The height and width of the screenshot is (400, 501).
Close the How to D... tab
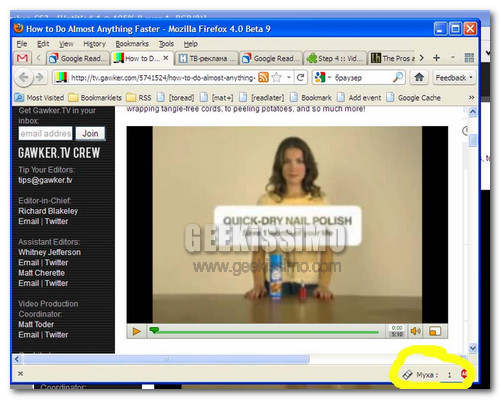pos(166,58)
